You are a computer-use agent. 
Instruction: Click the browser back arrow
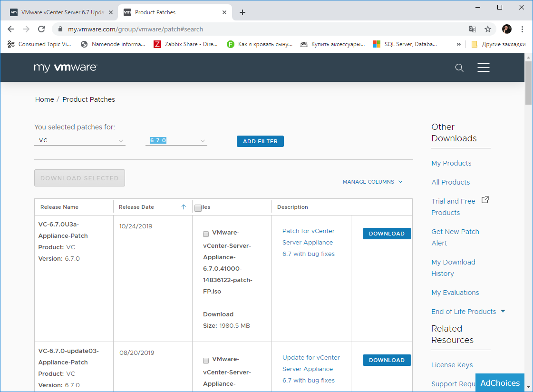(11, 29)
